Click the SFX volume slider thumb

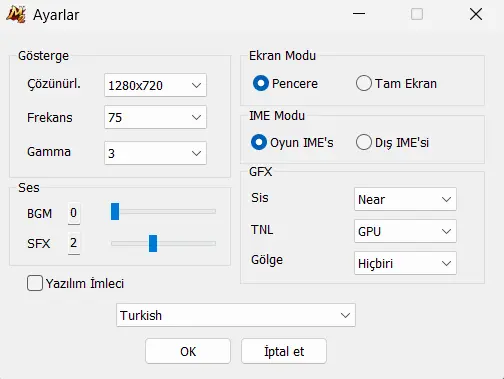153,243
